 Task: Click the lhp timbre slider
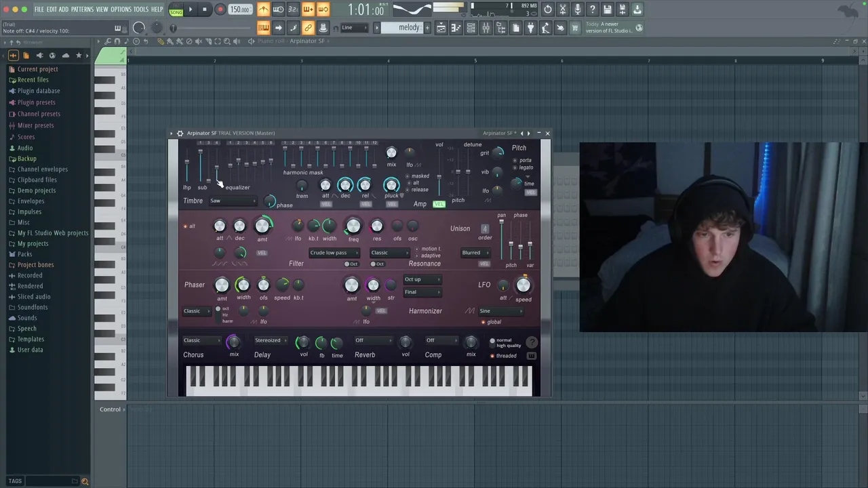(186, 164)
